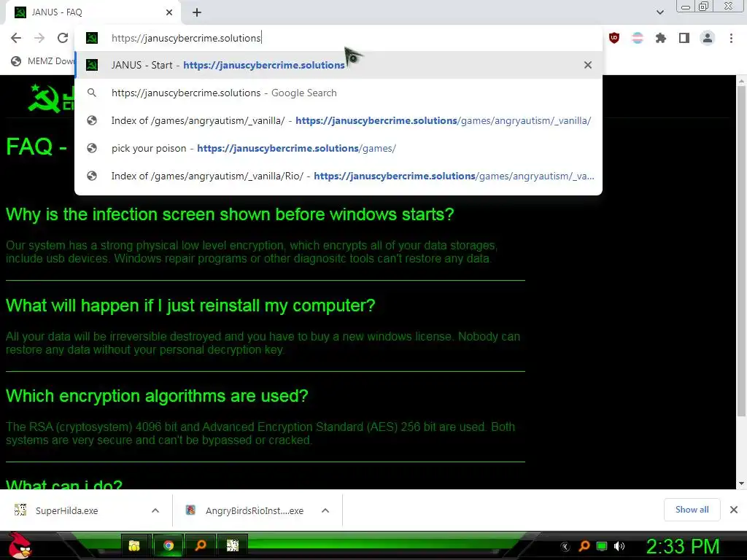This screenshot has width=747, height=560.
Task: Click the green monitor tray icon
Action: tap(602, 546)
